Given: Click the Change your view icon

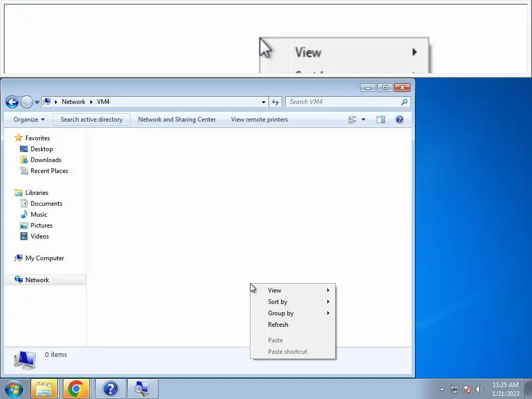Looking at the screenshot, I should pyautogui.click(x=352, y=119).
